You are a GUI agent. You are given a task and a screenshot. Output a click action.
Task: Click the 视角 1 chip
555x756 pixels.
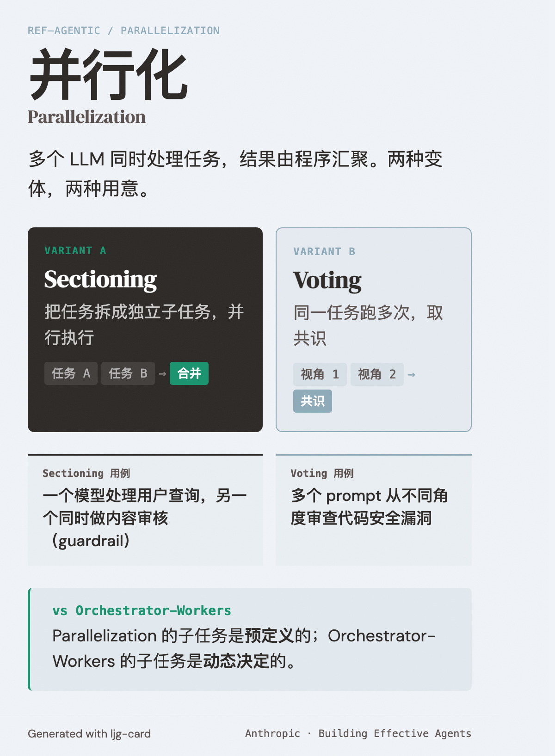pos(320,374)
